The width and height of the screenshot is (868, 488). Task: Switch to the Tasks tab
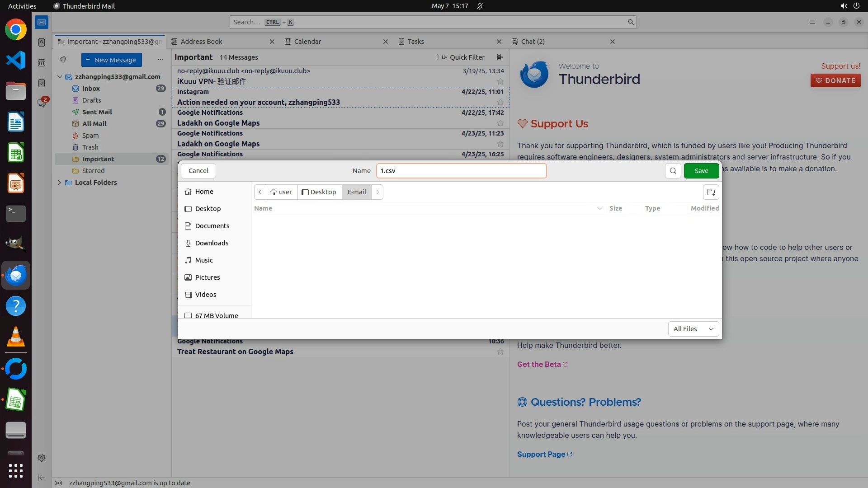(x=415, y=42)
